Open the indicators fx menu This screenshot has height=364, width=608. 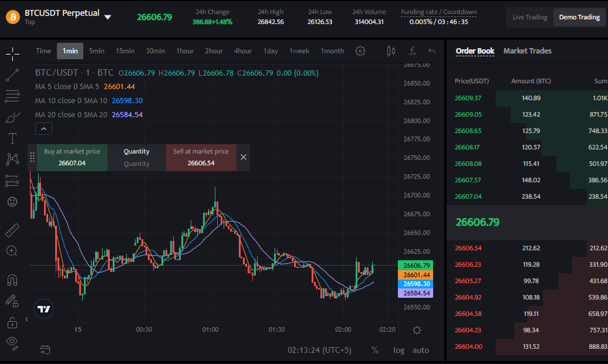click(413, 51)
